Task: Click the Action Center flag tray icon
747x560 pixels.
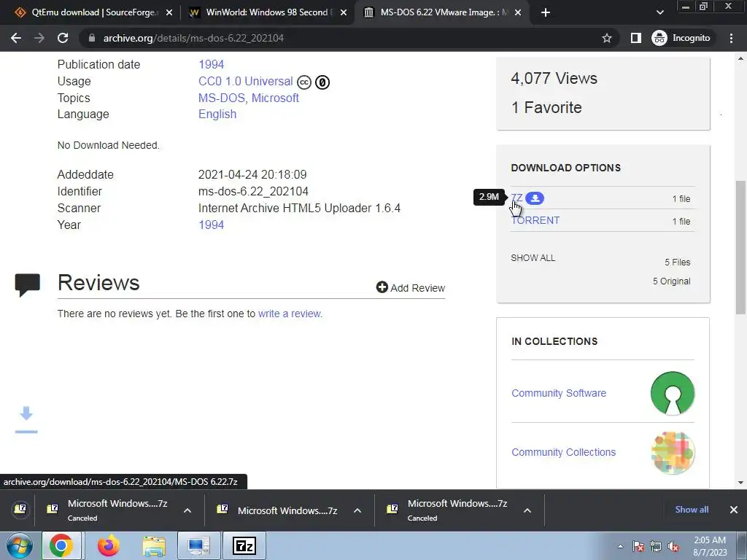Action: (638, 547)
